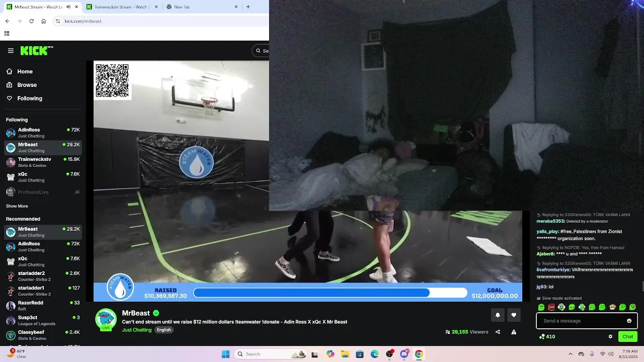This screenshot has height=362, width=644.
Task: Open OBS Studio from taskbar
Action: [389, 354]
